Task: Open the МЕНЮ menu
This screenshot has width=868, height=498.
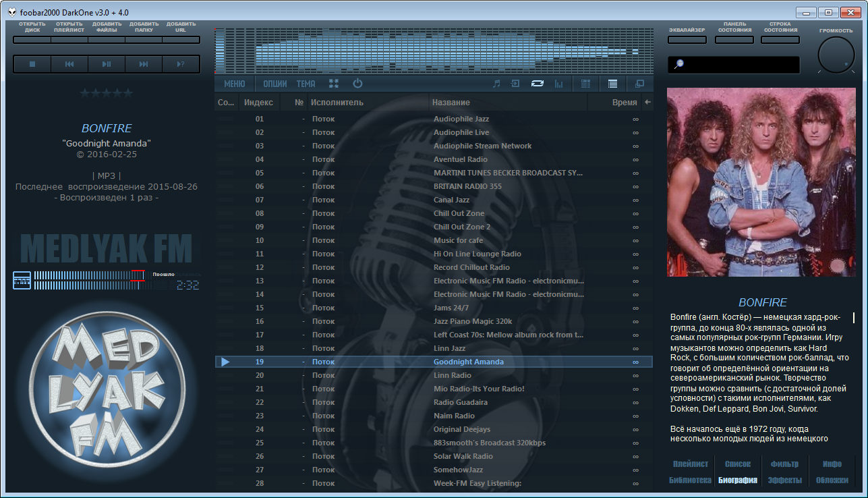Action: pos(235,84)
